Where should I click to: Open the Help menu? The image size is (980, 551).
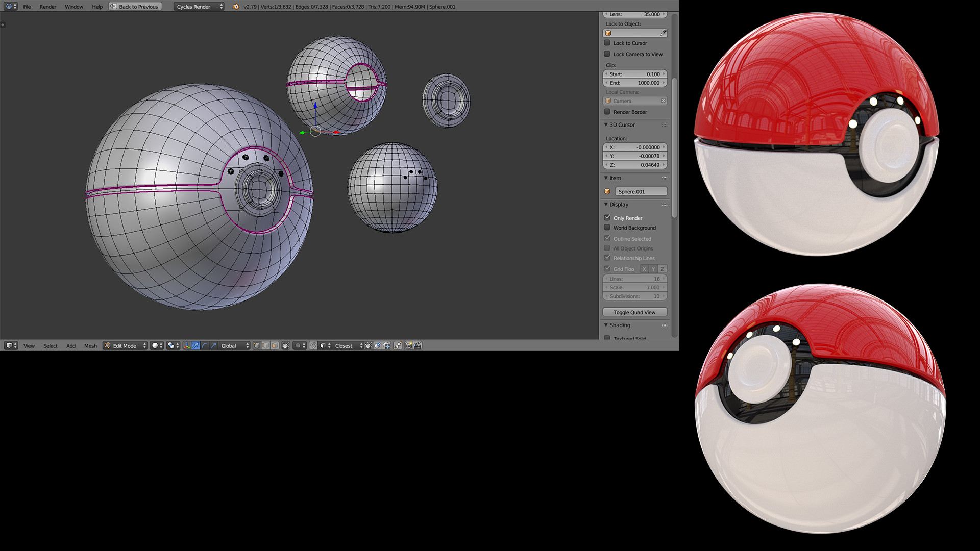(x=97, y=7)
